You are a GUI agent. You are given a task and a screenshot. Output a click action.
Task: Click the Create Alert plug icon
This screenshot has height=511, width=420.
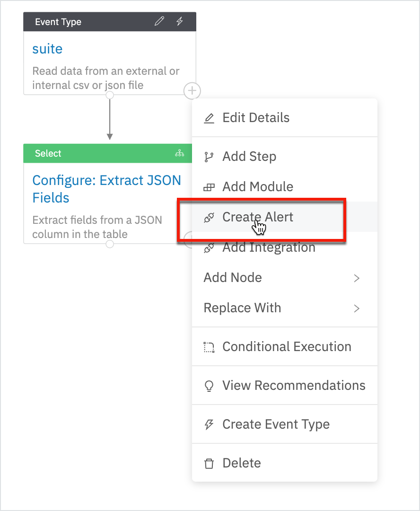[209, 217]
